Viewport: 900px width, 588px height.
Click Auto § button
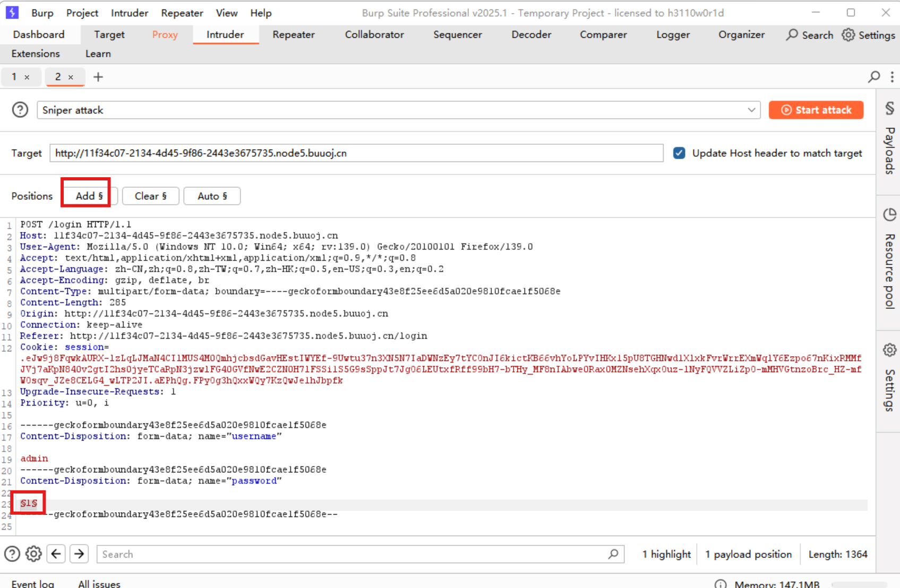pyautogui.click(x=212, y=196)
